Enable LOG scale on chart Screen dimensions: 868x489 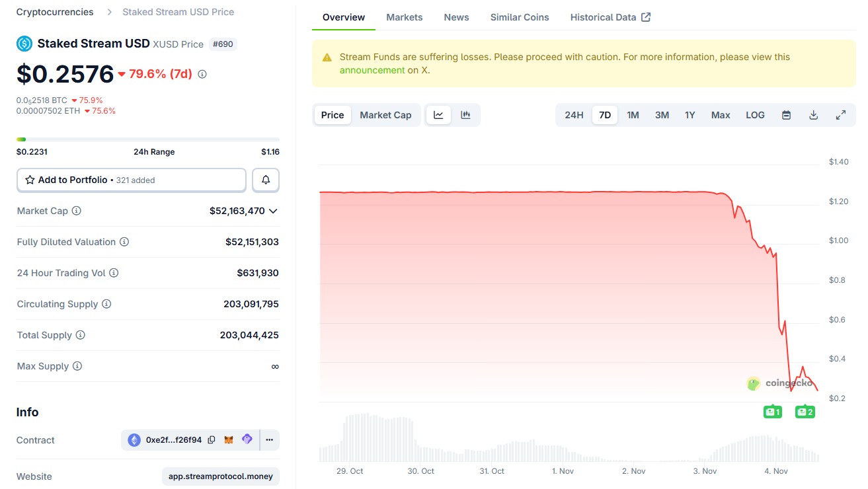point(755,115)
